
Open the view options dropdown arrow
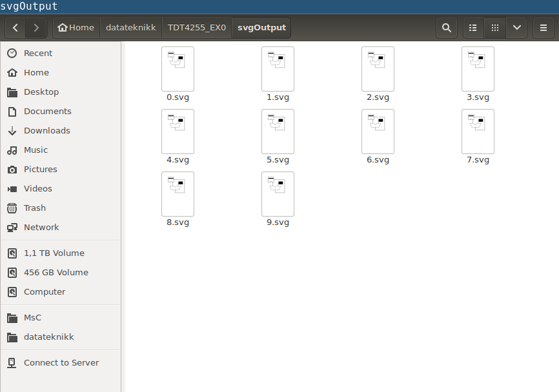(x=516, y=28)
